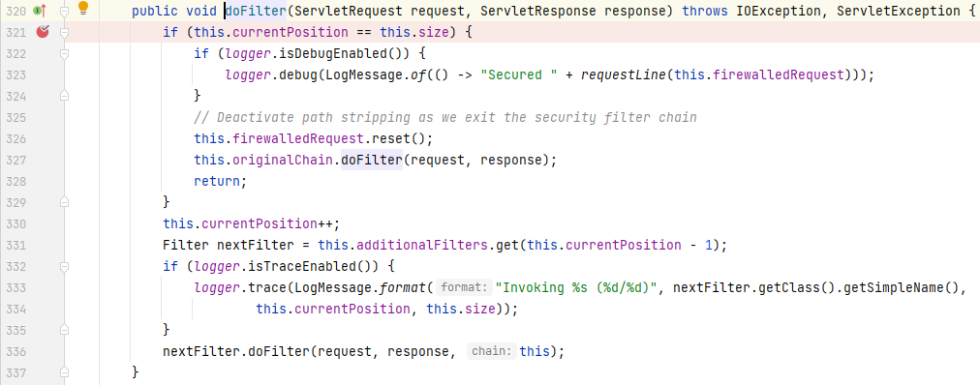The image size is (980, 385).
Task: Click the "chain:" inlay parameter hint
Action: coord(493,351)
